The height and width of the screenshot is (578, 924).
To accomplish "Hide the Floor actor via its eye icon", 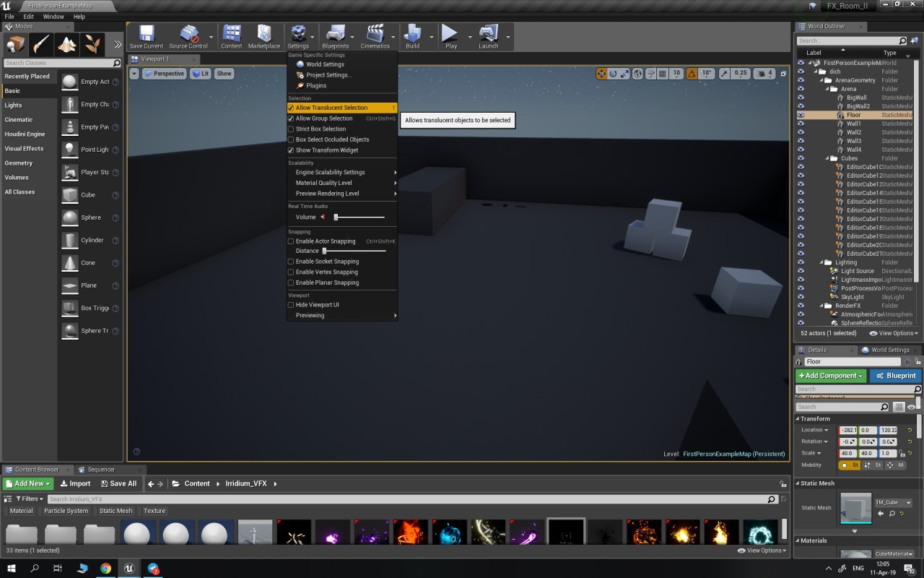I will tap(801, 115).
